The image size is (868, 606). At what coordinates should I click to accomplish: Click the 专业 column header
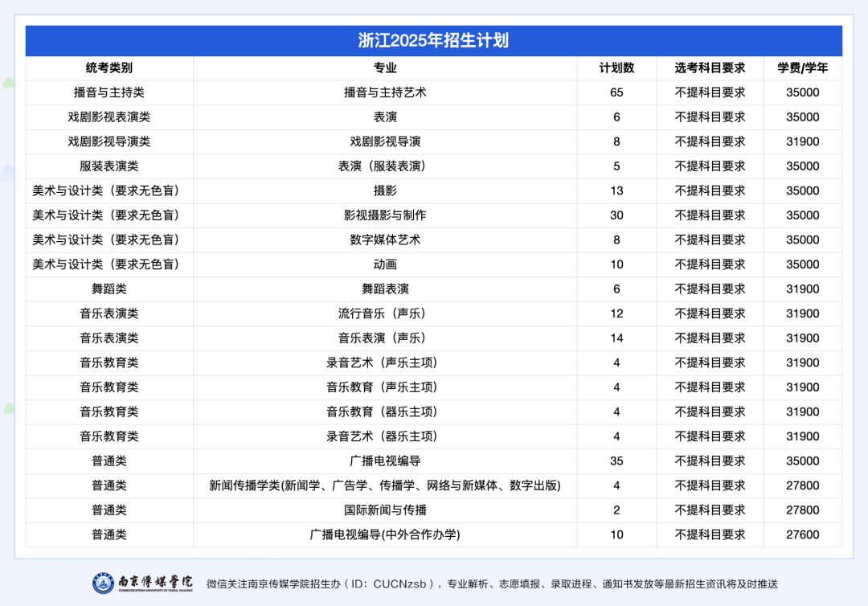[385, 68]
